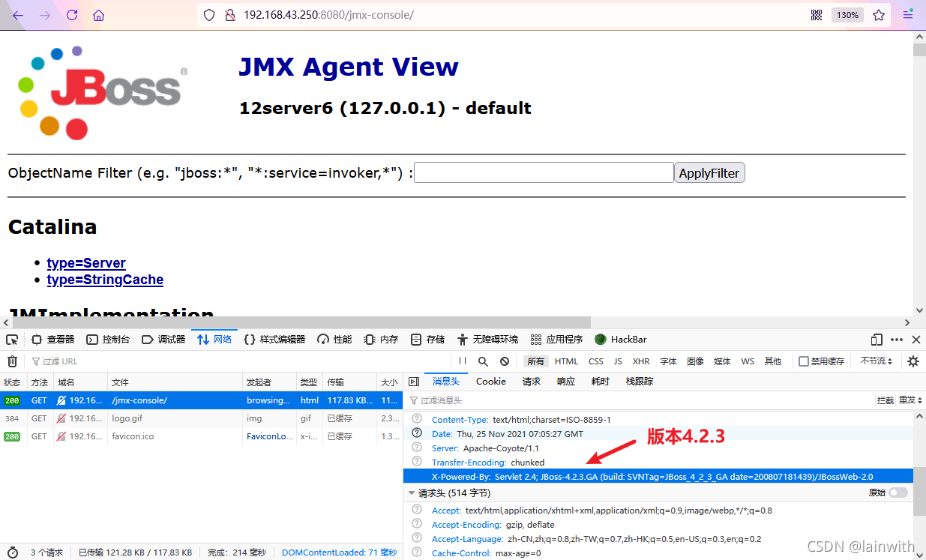This screenshot has width=926, height=560.
Task: Filter requests by CSS type
Action: click(x=596, y=361)
